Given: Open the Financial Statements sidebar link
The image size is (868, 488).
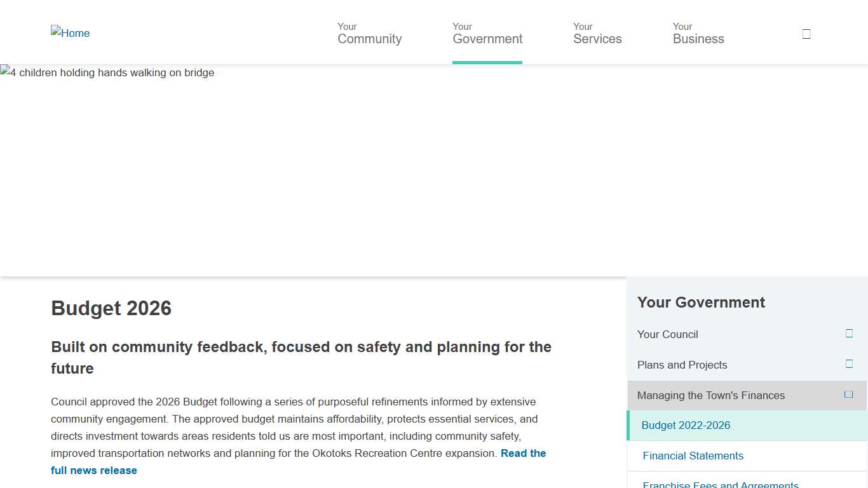Looking at the screenshot, I should click(693, 456).
